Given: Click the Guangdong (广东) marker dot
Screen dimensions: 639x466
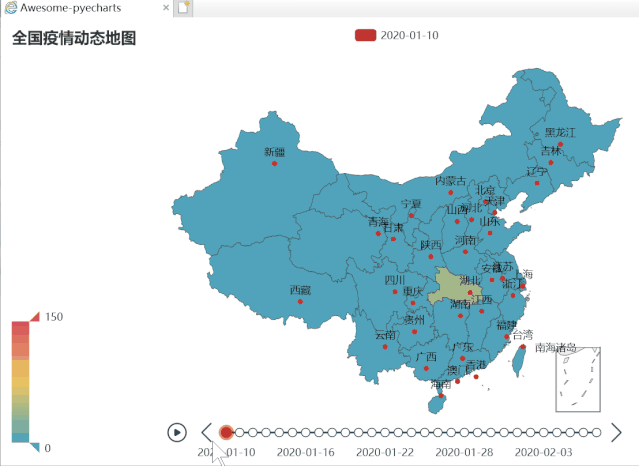Looking at the screenshot, I should pos(462,359).
